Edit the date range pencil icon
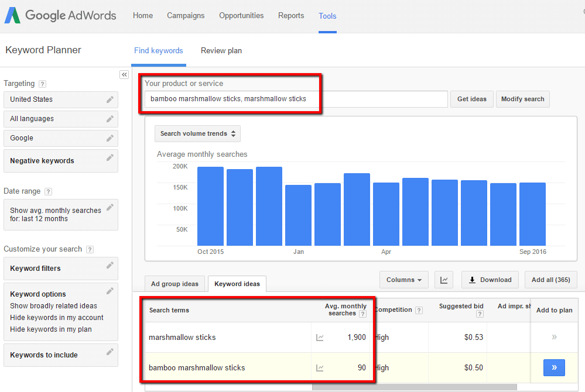Image resolution: width=585 pixels, height=392 pixels. (x=110, y=207)
